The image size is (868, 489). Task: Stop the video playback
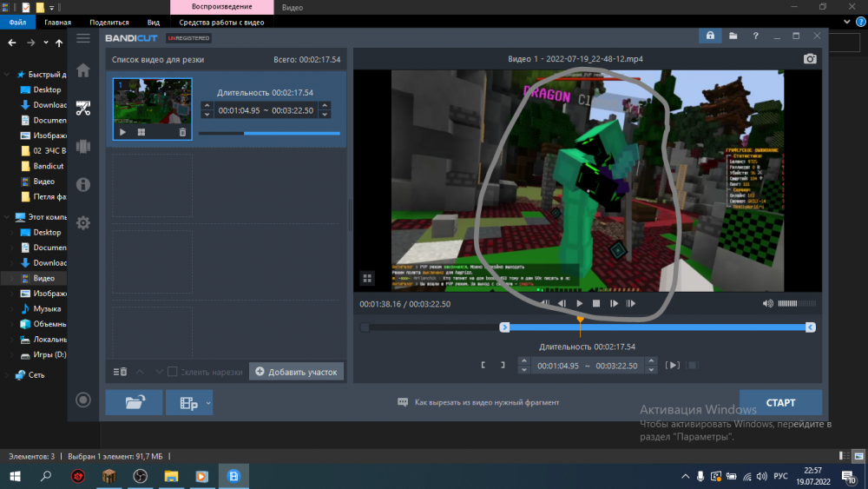tap(596, 303)
